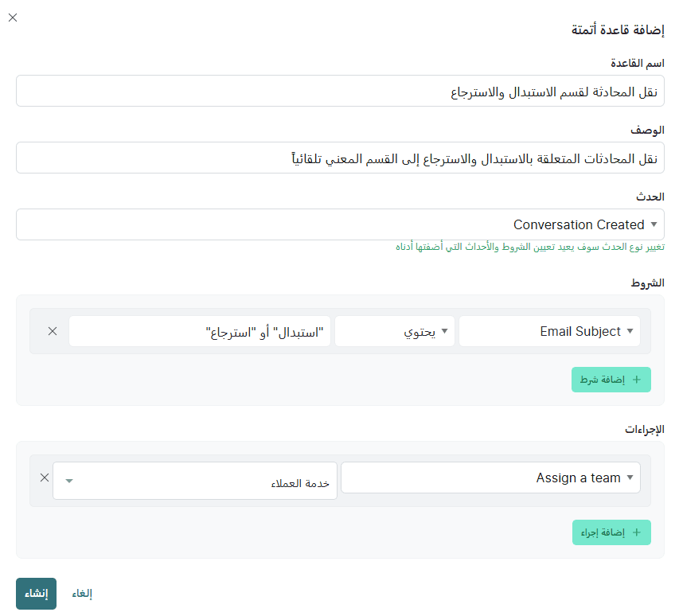The height and width of the screenshot is (616, 679).
Task: Click the إنشاء create button
Action: coord(37,594)
